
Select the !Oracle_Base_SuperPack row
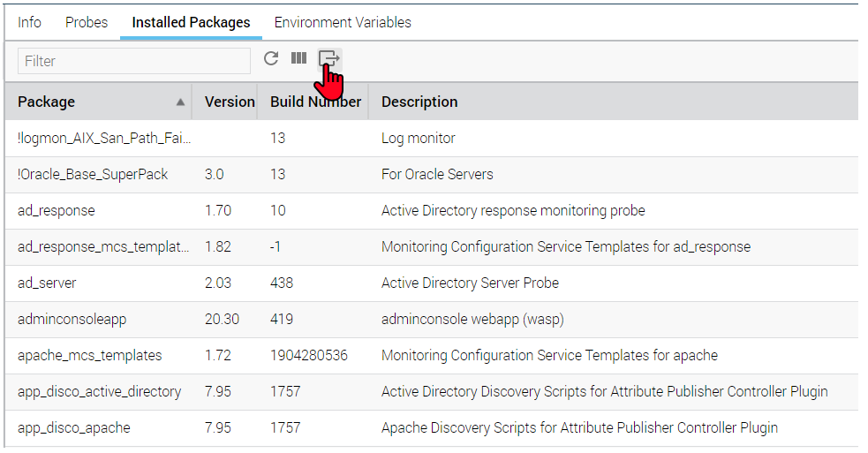pyautogui.click(x=93, y=175)
